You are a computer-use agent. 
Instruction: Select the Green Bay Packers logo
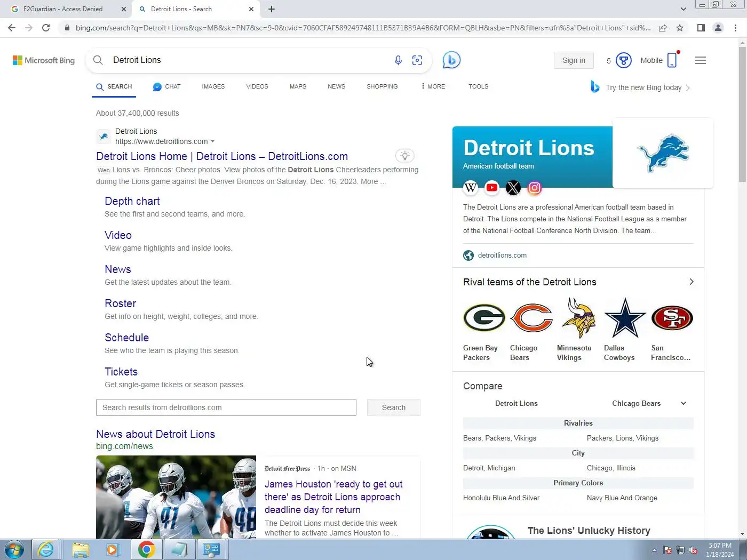click(x=484, y=318)
